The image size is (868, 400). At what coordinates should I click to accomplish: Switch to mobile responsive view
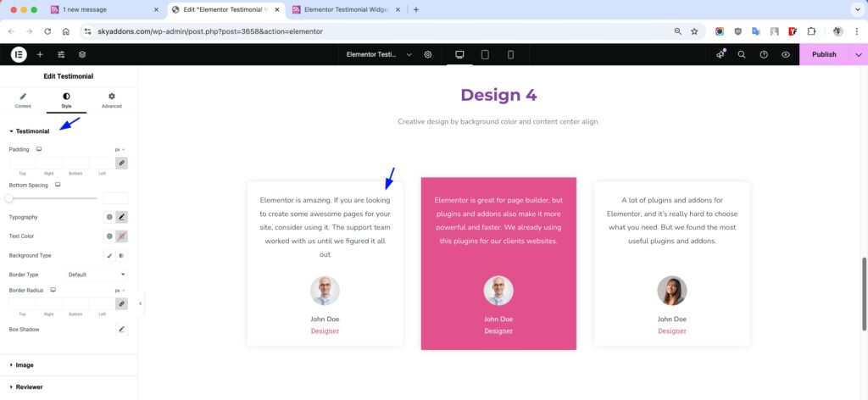click(x=510, y=54)
